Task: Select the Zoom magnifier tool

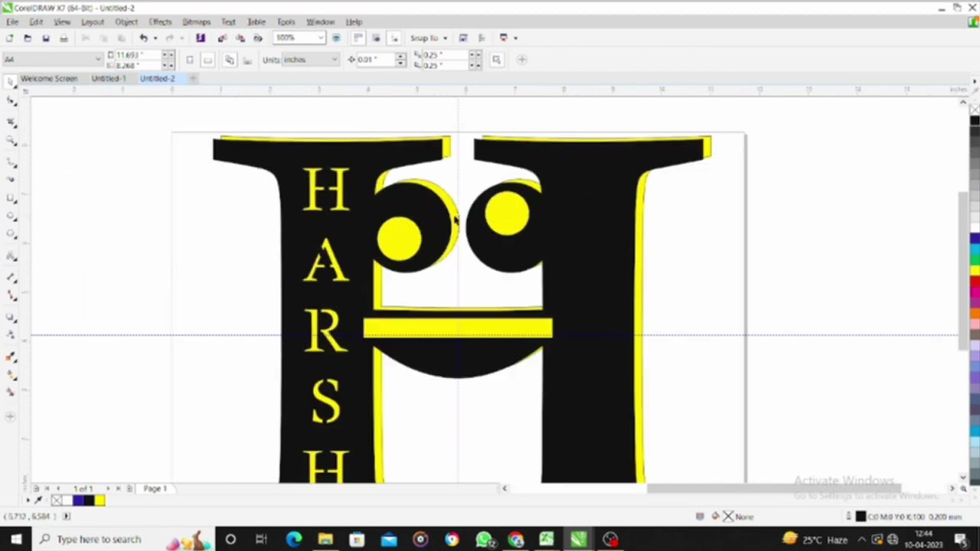Action: tap(11, 141)
